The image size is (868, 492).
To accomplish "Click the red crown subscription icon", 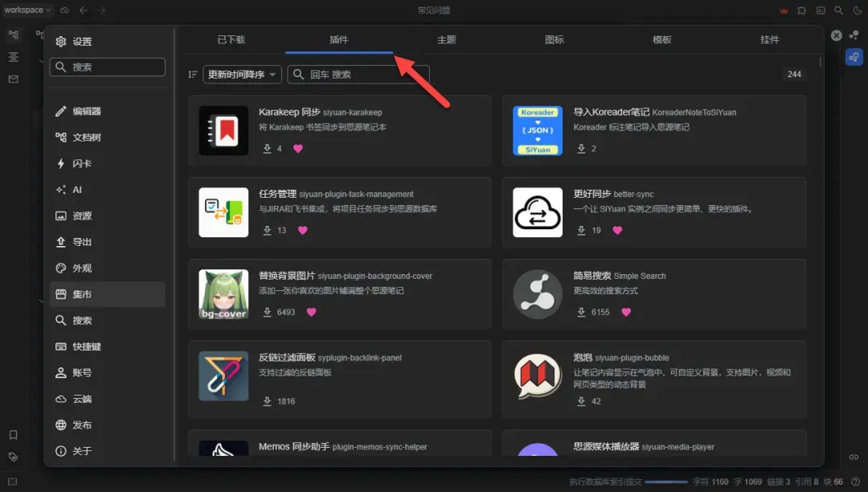I will point(784,10).
